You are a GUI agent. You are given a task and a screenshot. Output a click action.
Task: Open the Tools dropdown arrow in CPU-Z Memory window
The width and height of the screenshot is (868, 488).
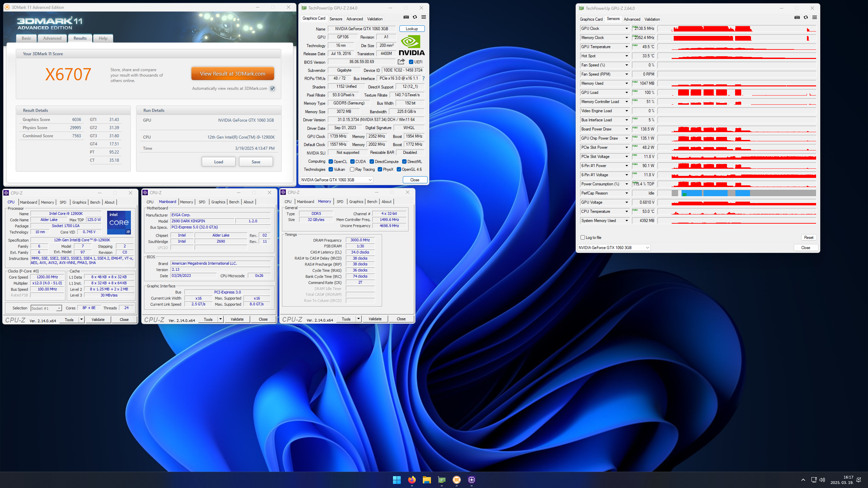click(358, 319)
